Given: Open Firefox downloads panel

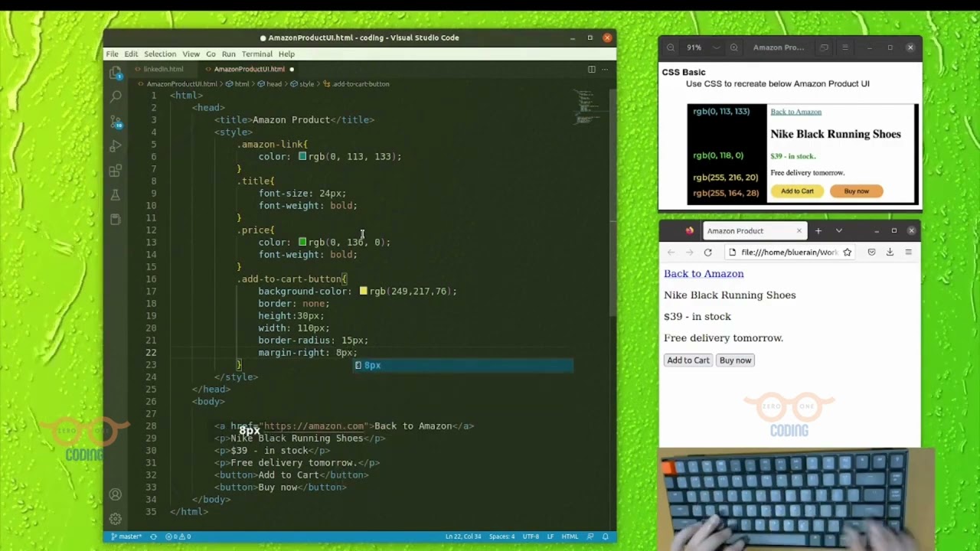Looking at the screenshot, I should coord(890,252).
